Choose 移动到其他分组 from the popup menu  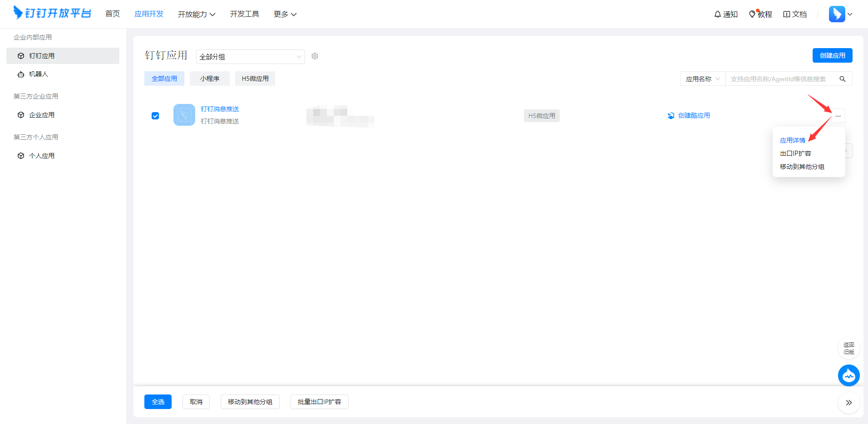[802, 167]
